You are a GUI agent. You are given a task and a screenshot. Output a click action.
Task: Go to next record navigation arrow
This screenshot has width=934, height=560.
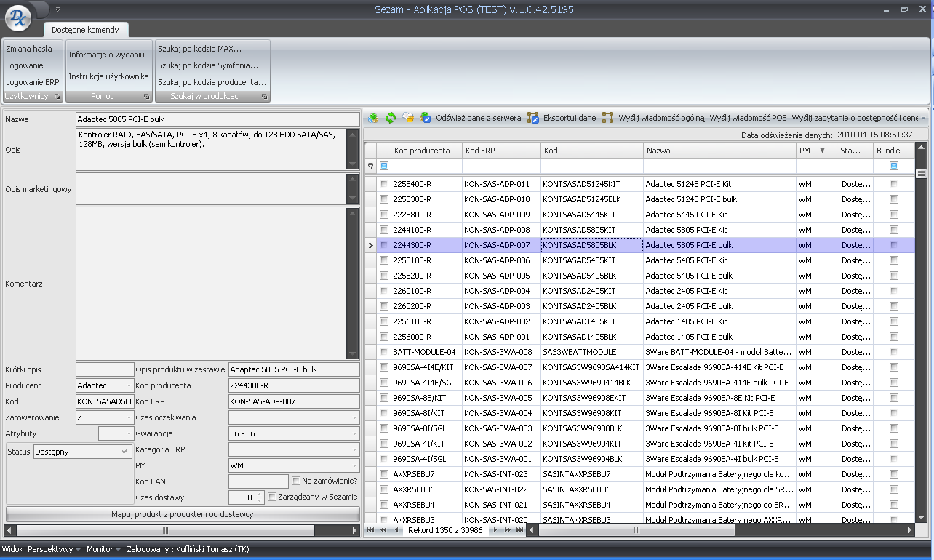[495, 530]
